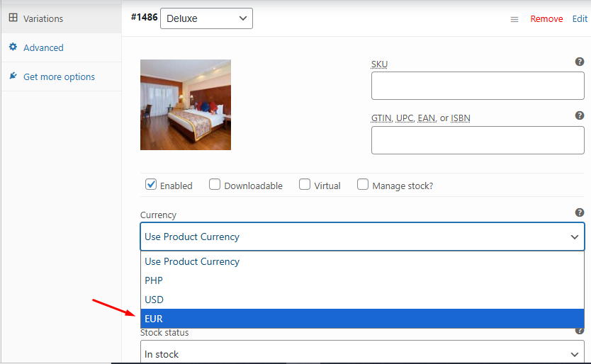This screenshot has height=364, width=591.
Task: Open the Deluxe variation attribute dropdown
Action: (x=206, y=18)
